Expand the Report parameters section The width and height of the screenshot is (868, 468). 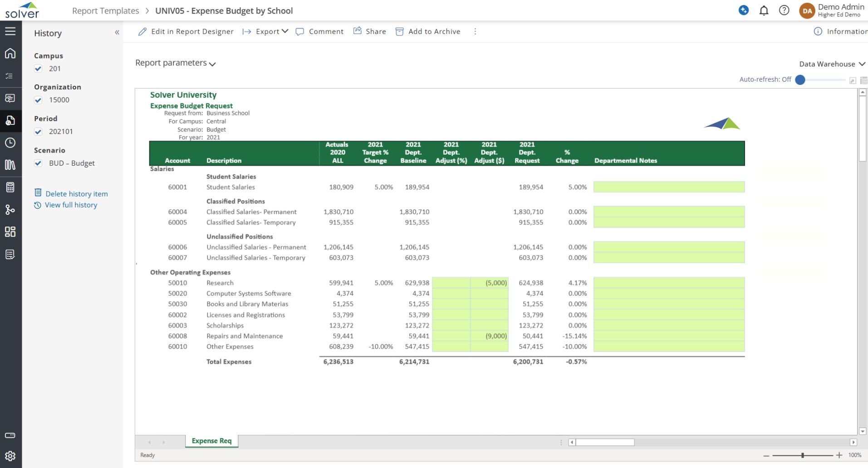point(175,63)
